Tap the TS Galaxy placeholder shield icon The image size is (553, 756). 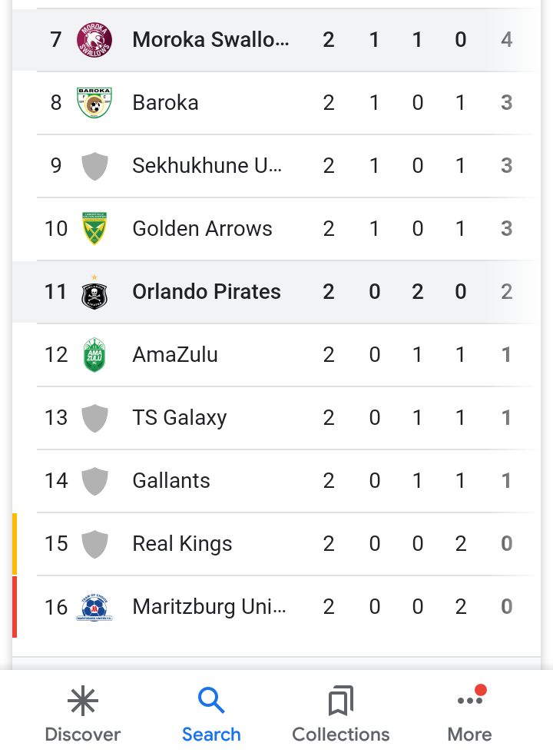point(94,418)
